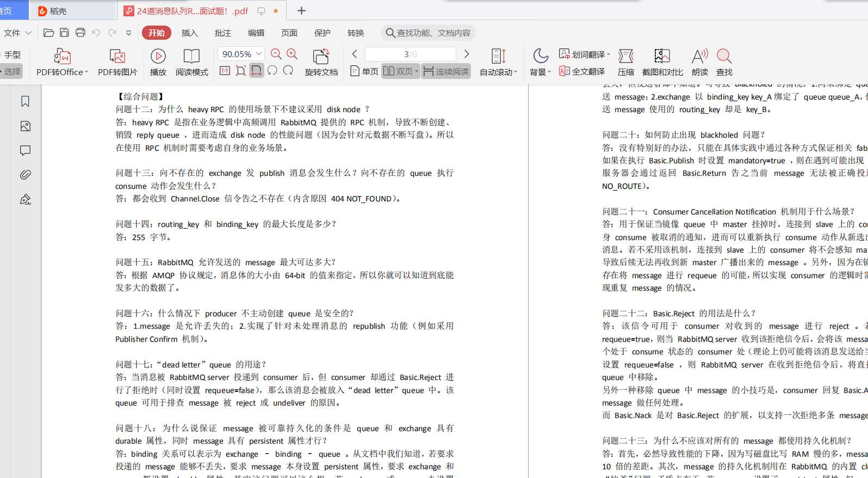The height and width of the screenshot is (478, 868).
Task: Go to next page arrow
Action: click(466, 54)
